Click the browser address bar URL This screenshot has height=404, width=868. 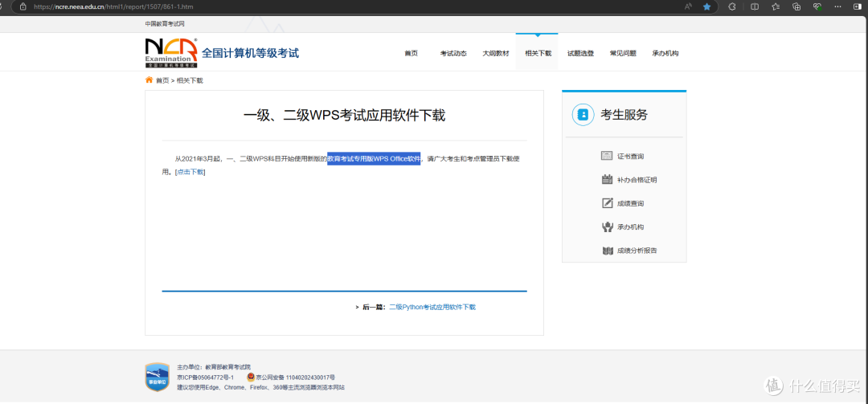coord(113,7)
